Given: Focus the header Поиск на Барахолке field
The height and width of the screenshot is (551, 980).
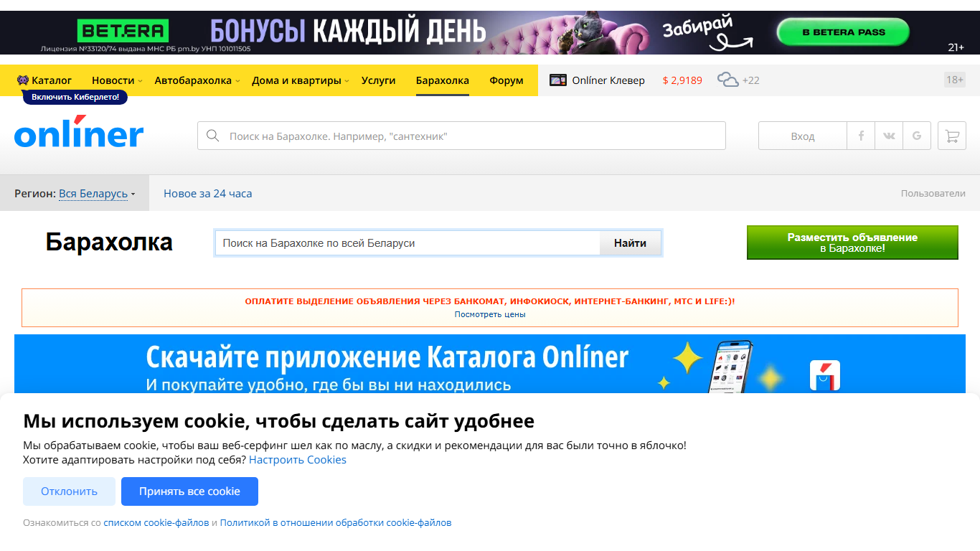Looking at the screenshot, I should point(461,136).
